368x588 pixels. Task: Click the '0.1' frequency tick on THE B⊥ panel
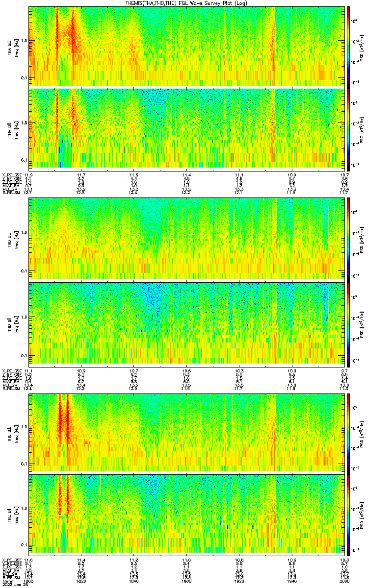(24, 463)
